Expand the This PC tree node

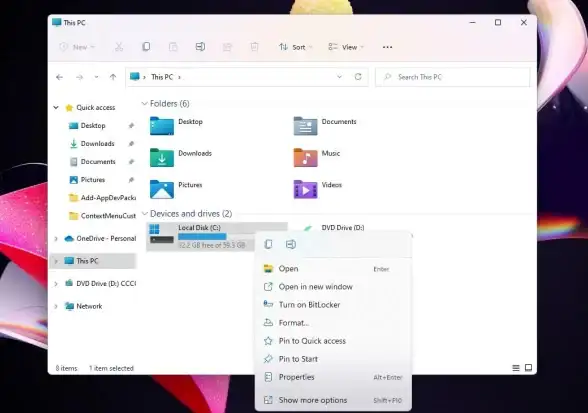[56, 261]
